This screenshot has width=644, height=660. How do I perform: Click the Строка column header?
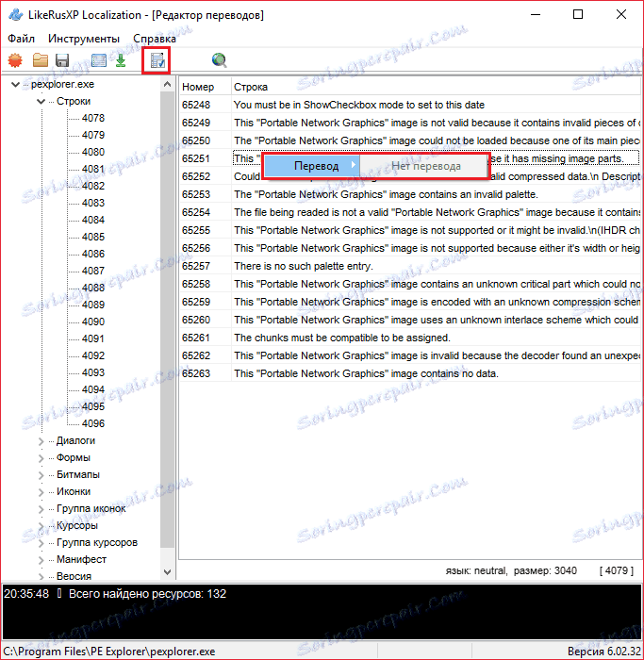pos(436,87)
